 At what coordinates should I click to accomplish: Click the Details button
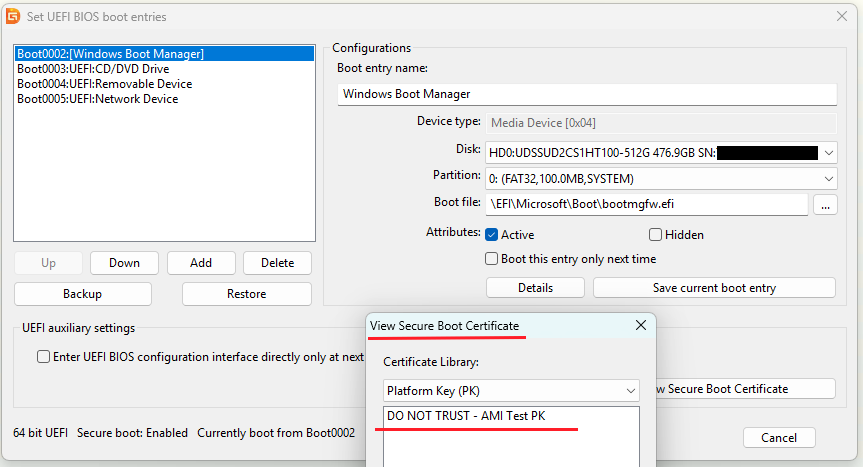[535, 288]
